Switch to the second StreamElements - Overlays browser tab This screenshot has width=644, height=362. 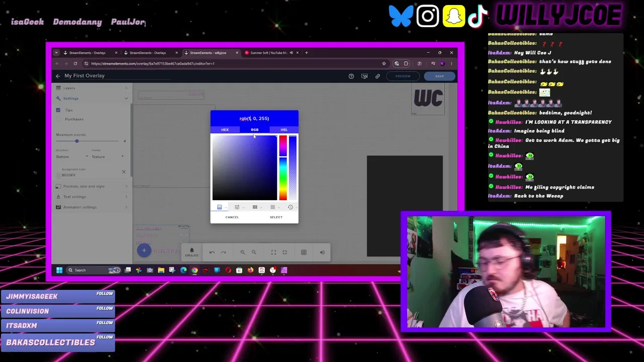click(151, 53)
